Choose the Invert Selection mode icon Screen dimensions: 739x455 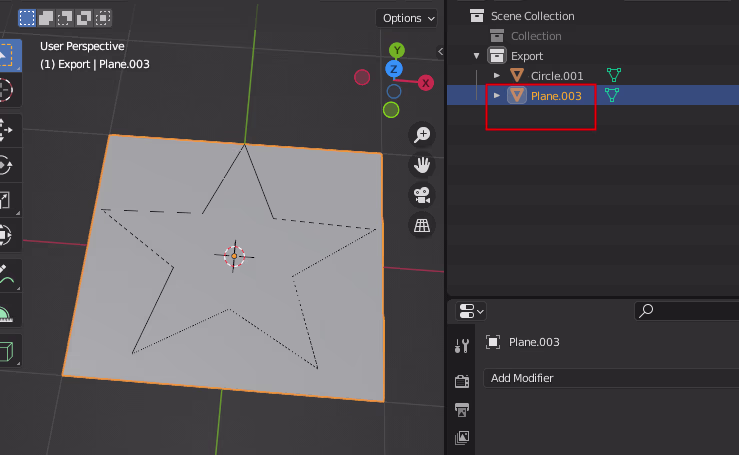84,18
